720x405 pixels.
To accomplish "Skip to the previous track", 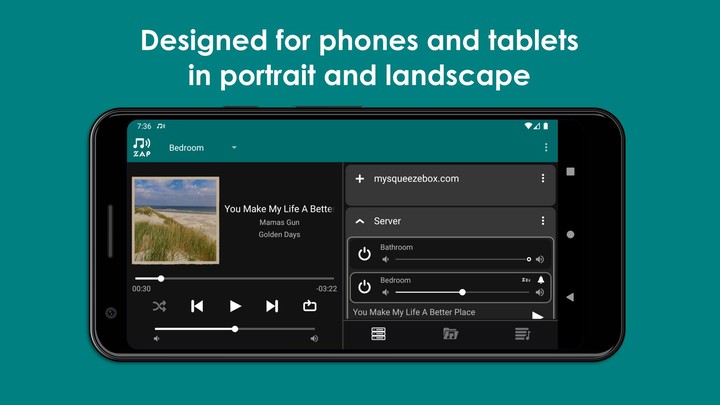I will click(197, 306).
